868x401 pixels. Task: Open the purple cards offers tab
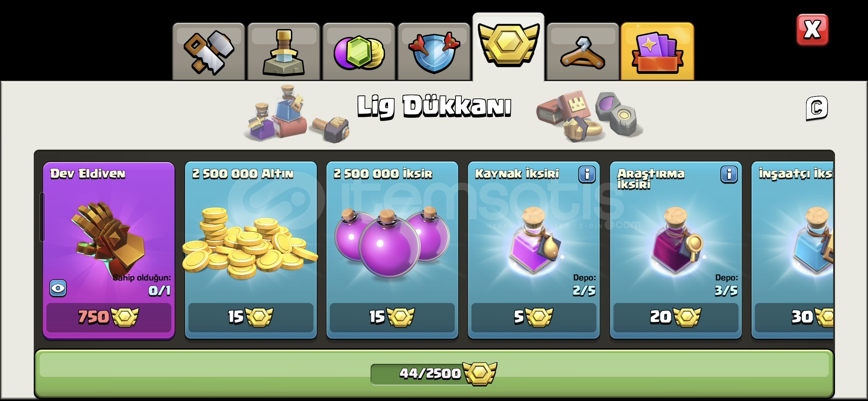point(657,52)
